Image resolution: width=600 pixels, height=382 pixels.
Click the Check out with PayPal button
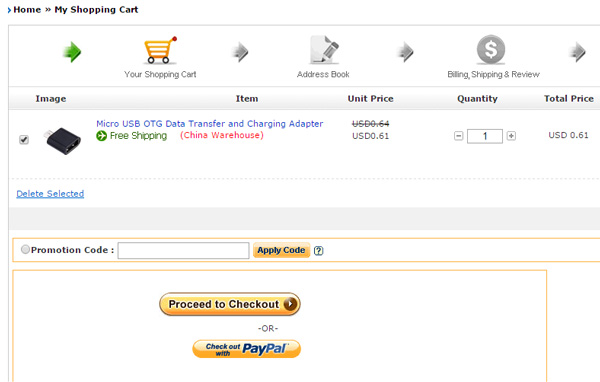pyautogui.click(x=246, y=349)
